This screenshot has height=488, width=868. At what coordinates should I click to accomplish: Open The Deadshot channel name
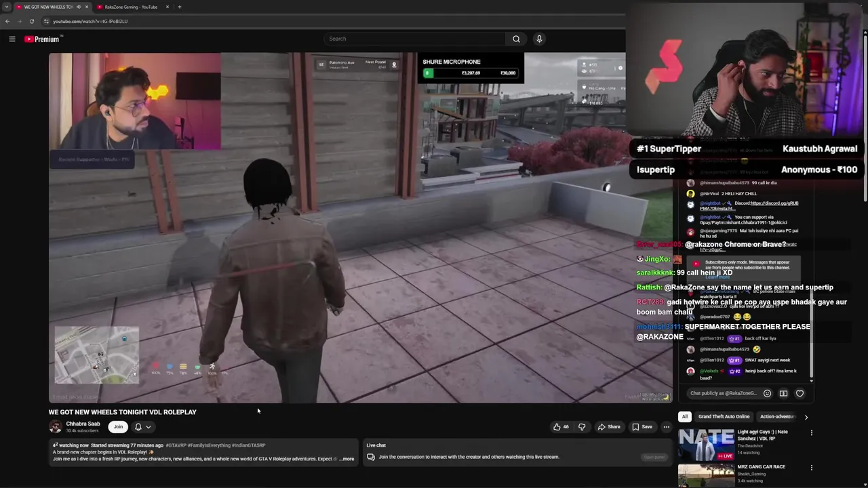750,446
